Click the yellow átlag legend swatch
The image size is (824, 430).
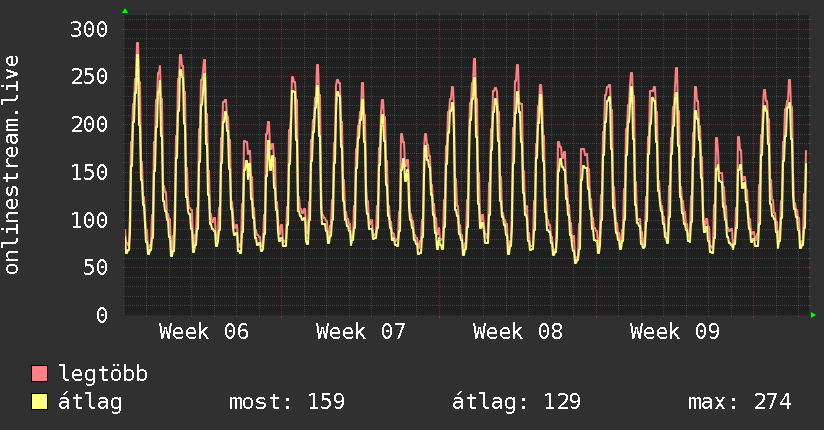39,402
